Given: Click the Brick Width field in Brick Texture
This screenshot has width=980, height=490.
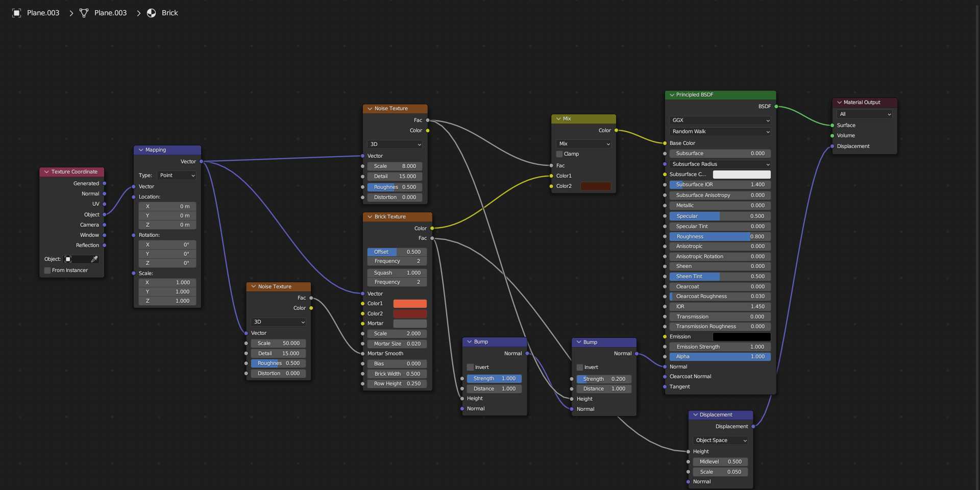Looking at the screenshot, I should [x=397, y=374].
